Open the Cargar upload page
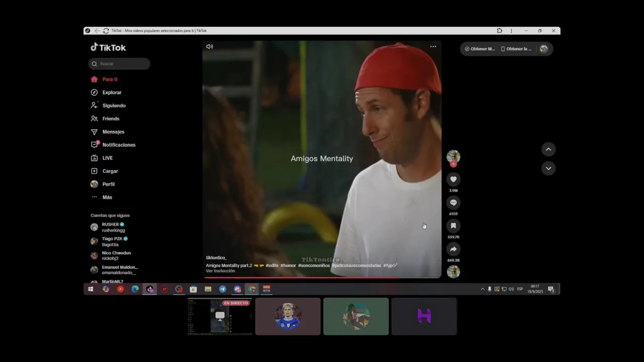The image size is (644, 362). (105, 171)
